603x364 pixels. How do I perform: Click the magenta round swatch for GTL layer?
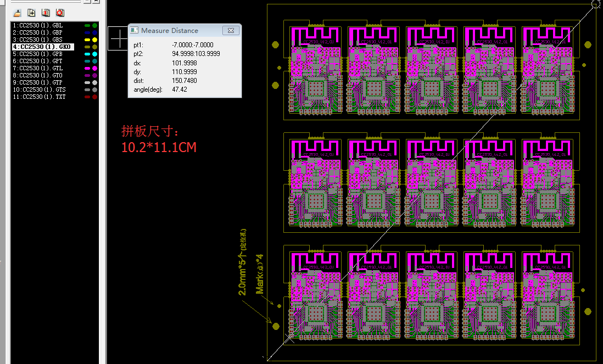click(95, 68)
